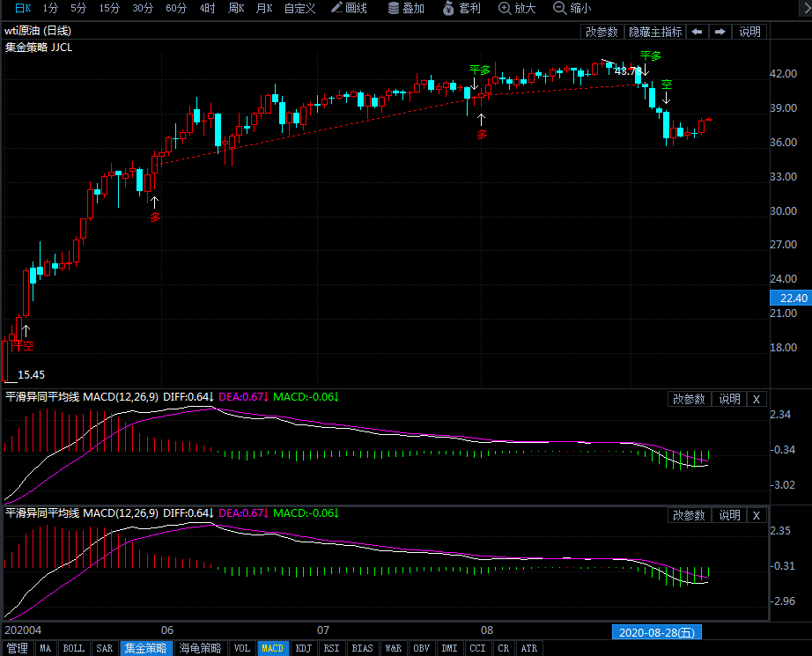Select the 60分 timeframe
This screenshot has height=656, width=812.
coord(176,8)
